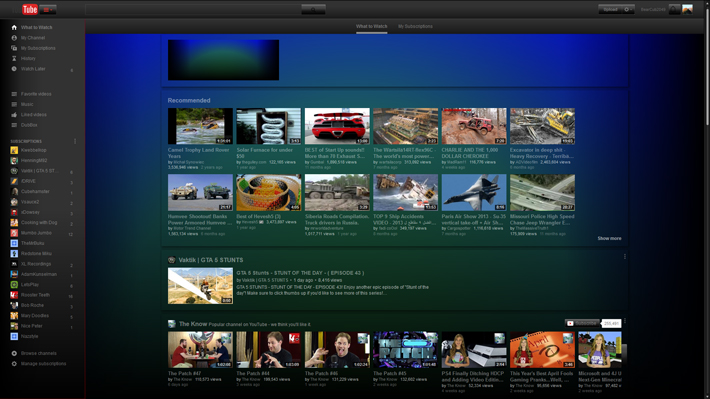Open Vsauce2 channel icon
The image size is (710, 399).
14,202
